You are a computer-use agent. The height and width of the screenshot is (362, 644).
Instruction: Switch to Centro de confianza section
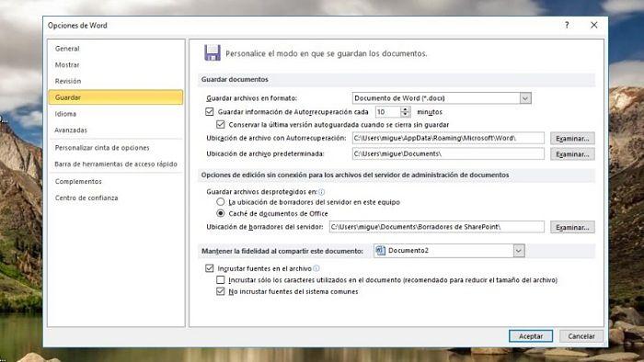pyautogui.click(x=86, y=198)
